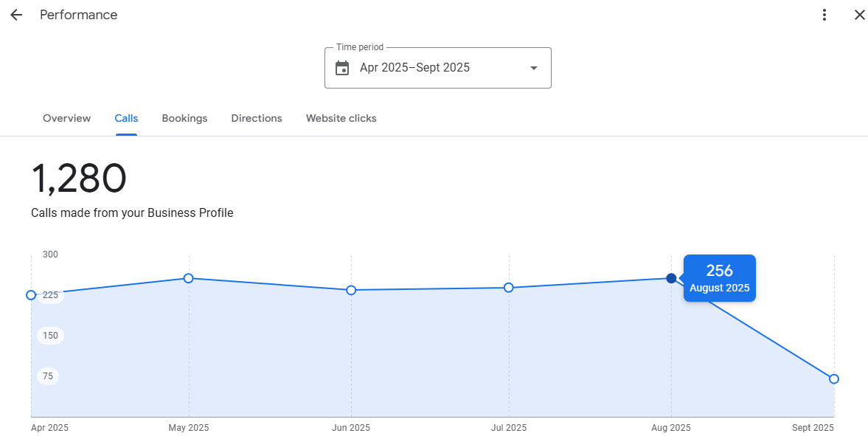The width and height of the screenshot is (868, 436).
Task: Switch to the Directions tab
Action: [x=257, y=118]
